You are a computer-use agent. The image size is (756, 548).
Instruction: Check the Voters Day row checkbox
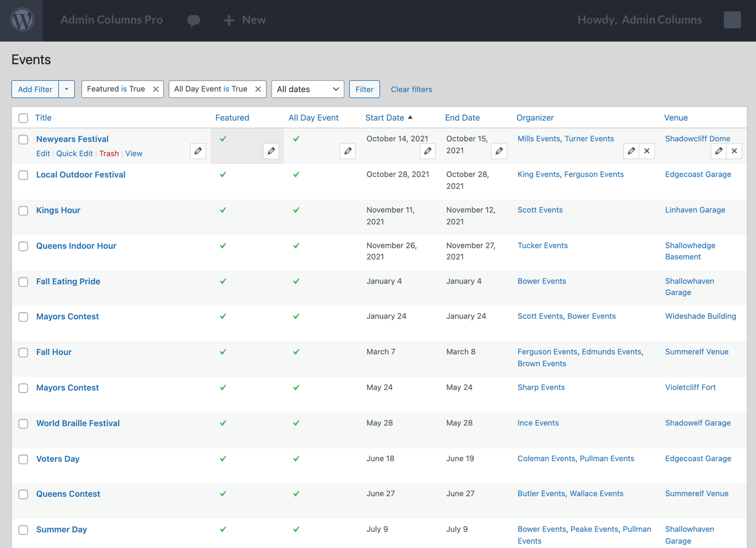click(23, 459)
